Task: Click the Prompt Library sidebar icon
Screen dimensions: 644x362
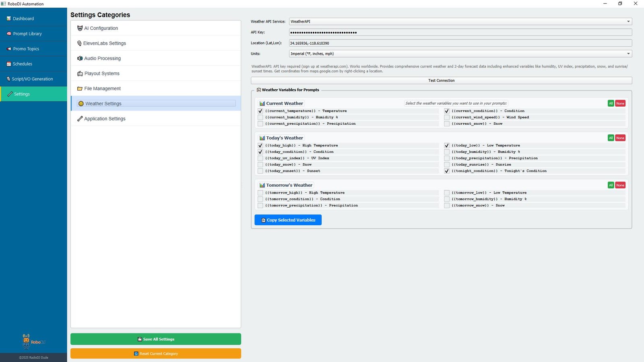Action: [9, 34]
